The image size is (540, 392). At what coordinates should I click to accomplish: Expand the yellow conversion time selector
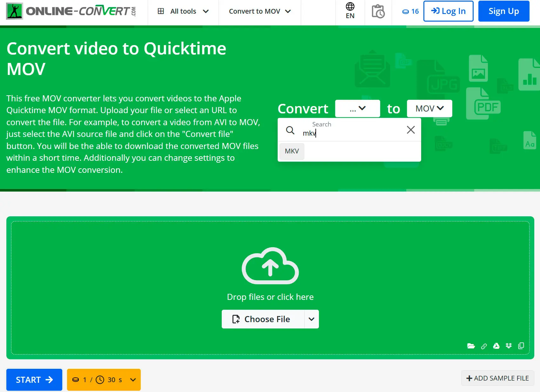point(132,380)
